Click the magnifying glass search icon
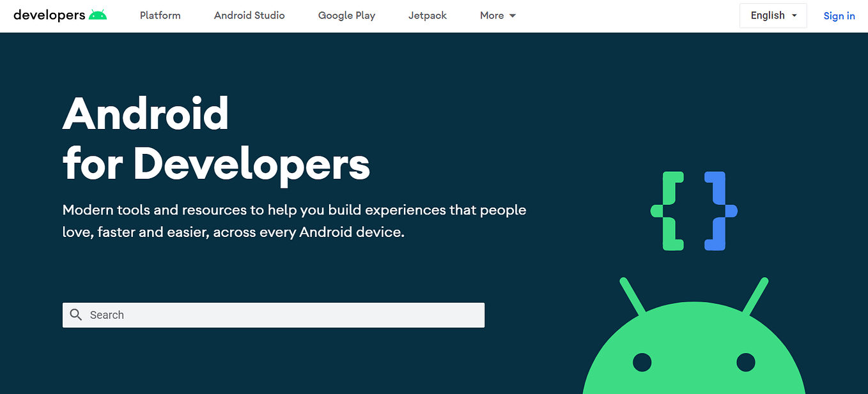This screenshot has width=868, height=394. (76, 314)
